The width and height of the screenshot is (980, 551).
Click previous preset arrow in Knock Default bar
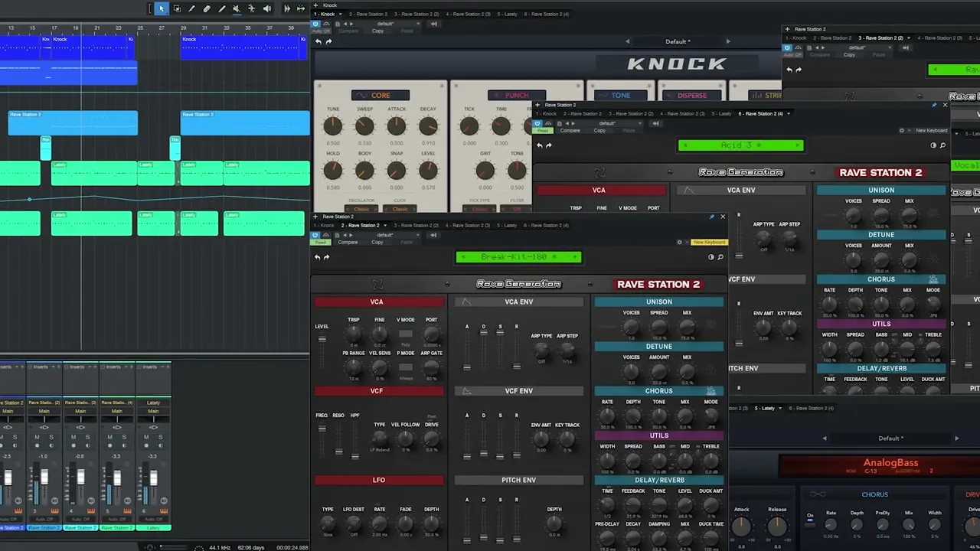[628, 41]
